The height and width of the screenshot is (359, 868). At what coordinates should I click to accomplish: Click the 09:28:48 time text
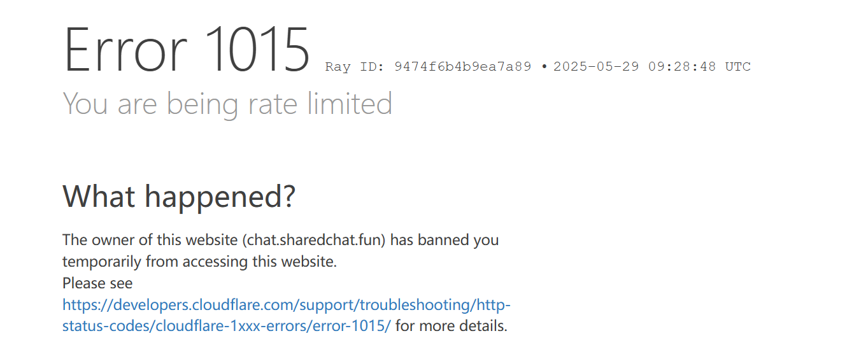coord(682,67)
